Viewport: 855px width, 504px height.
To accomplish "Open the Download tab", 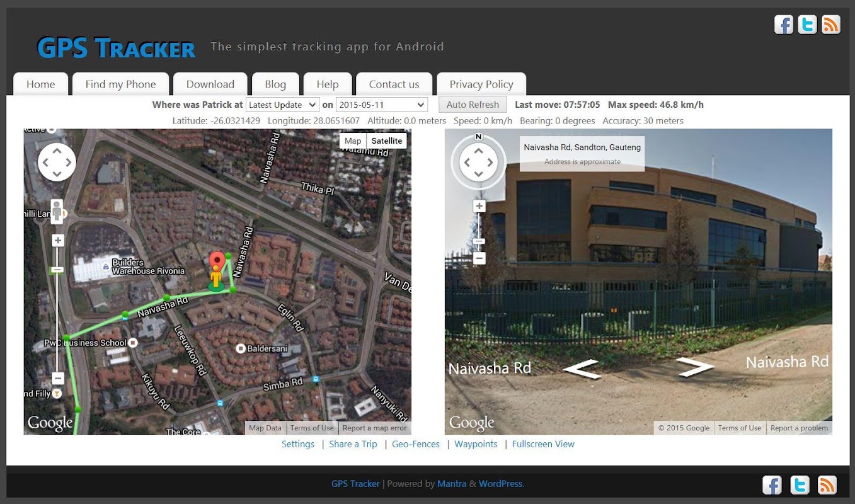I will [210, 84].
